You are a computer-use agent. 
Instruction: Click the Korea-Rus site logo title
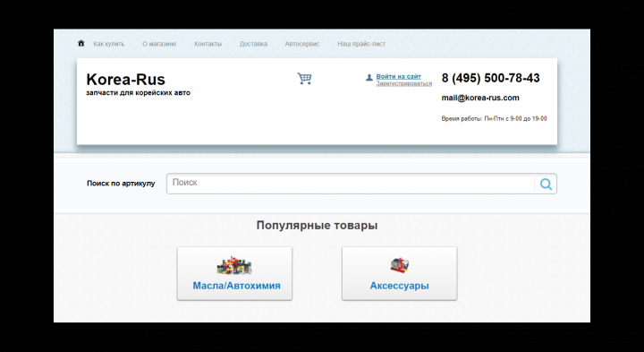pos(126,80)
